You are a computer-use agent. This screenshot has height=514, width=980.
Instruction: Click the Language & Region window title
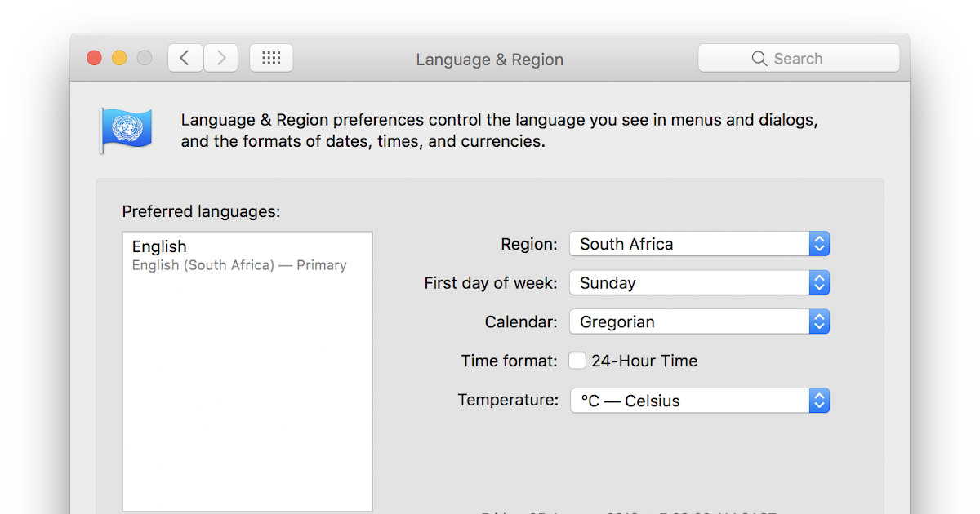(x=490, y=60)
